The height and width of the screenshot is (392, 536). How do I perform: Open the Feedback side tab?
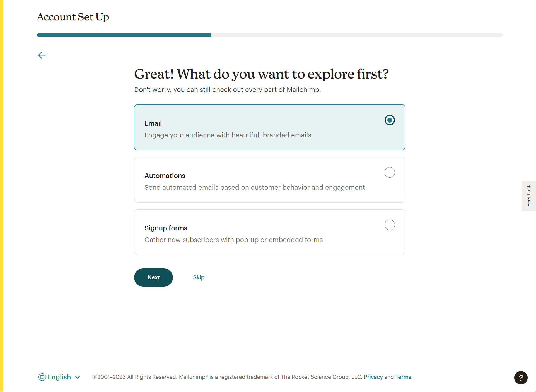click(528, 196)
